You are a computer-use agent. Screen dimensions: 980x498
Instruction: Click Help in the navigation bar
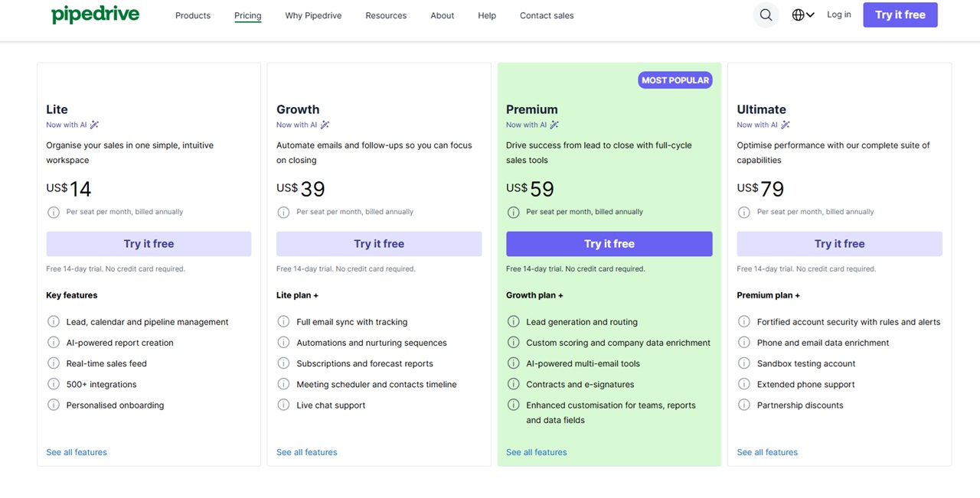point(486,15)
